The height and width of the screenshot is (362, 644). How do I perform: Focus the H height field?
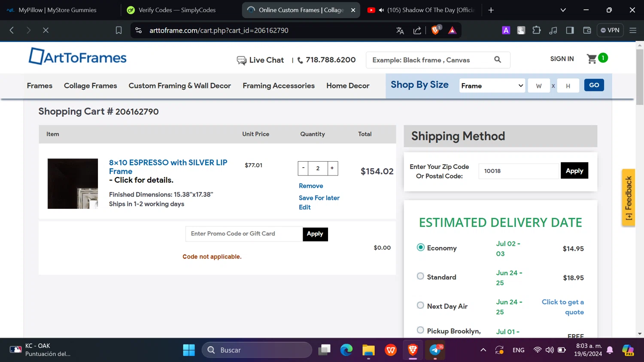(568, 86)
